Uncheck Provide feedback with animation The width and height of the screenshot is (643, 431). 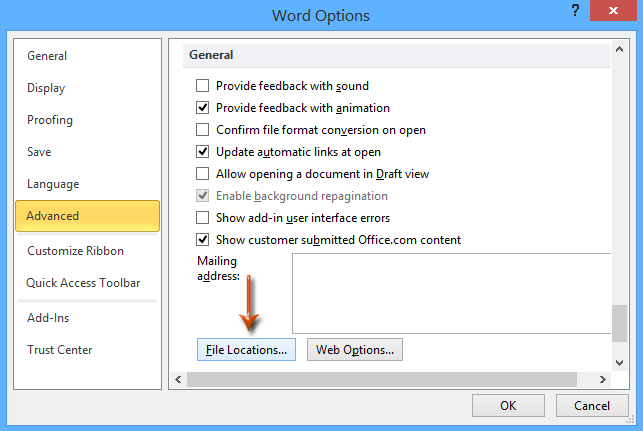click(x=202, y=108)
